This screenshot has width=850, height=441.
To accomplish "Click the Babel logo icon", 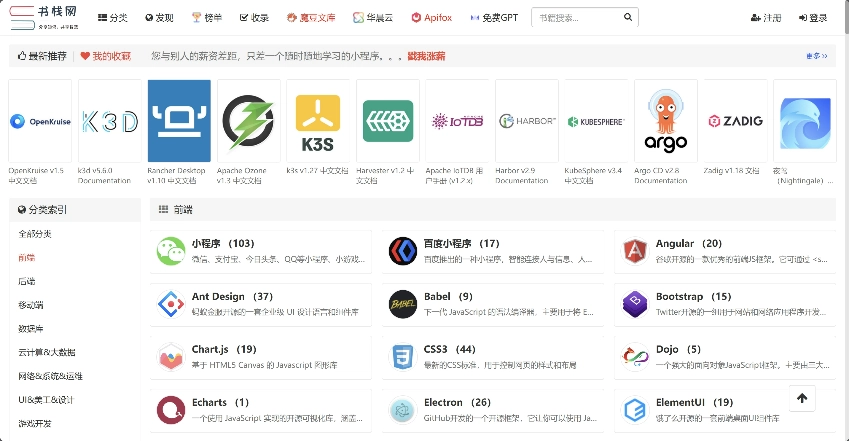I will [x=403, y=304].
